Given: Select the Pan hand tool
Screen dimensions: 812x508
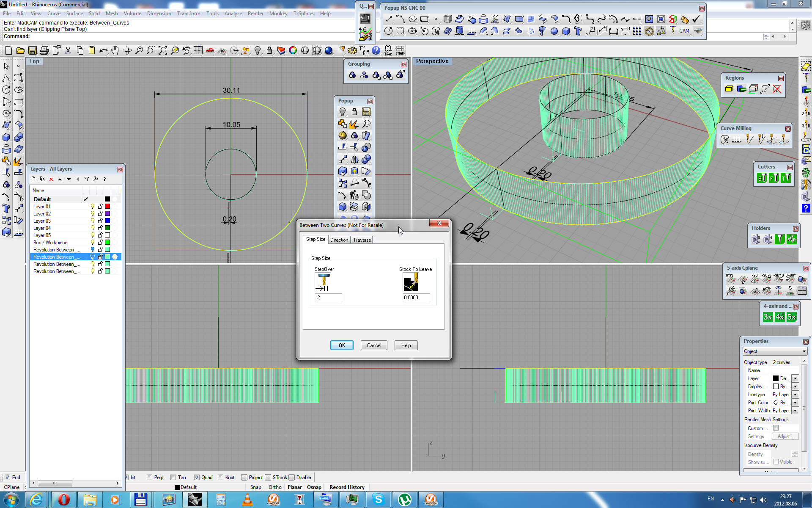Looking at the screenshot, I should coord(115,51).
